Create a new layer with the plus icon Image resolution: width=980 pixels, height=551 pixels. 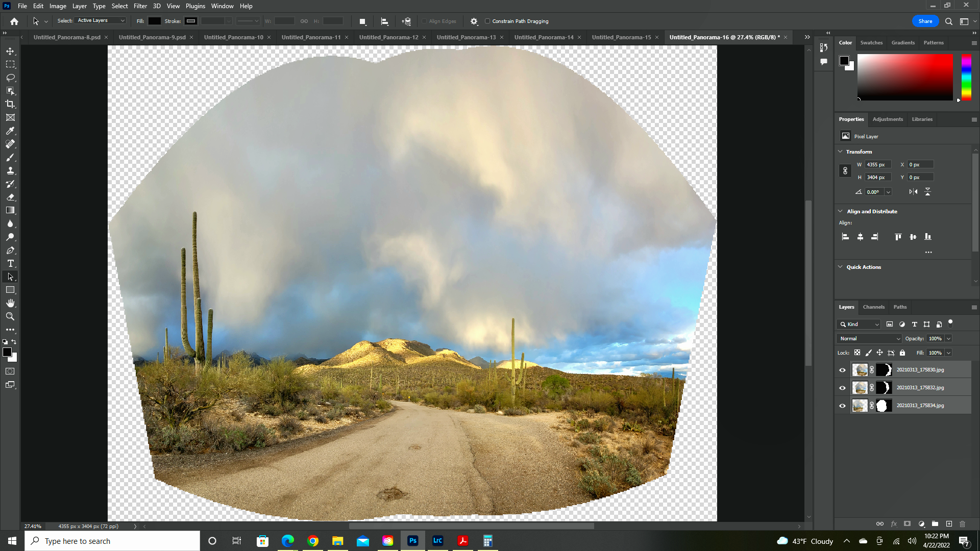tap(949, 524)
